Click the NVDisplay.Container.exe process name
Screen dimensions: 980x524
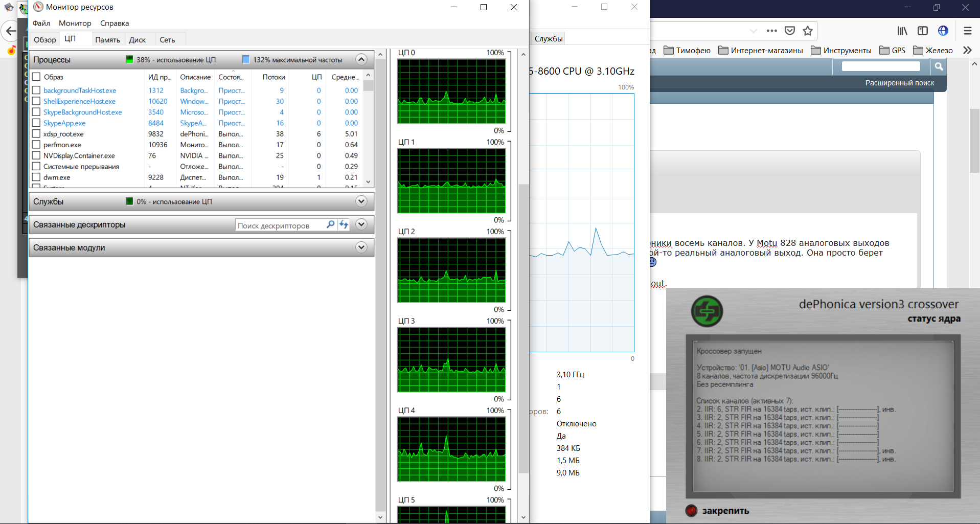[79, 155]
